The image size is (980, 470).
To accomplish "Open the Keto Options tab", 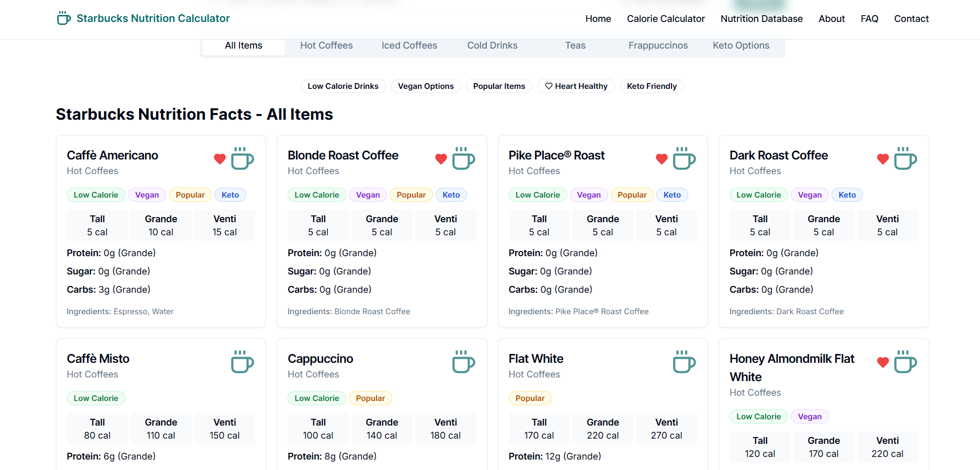I will coord(741,45).
